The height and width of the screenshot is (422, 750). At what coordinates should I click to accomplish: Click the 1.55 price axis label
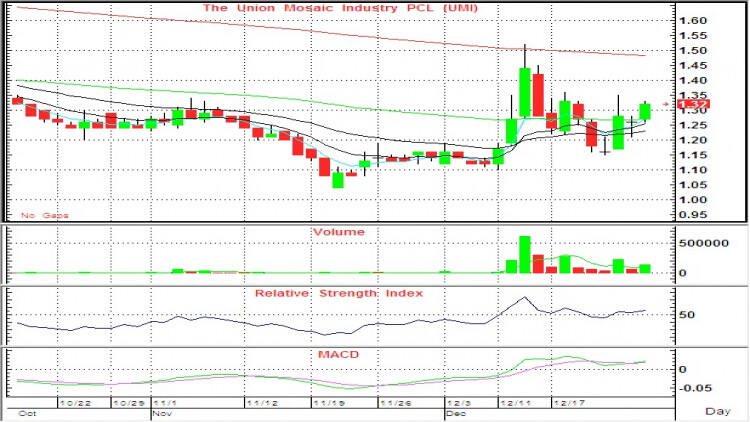click(x=693, y=35)
